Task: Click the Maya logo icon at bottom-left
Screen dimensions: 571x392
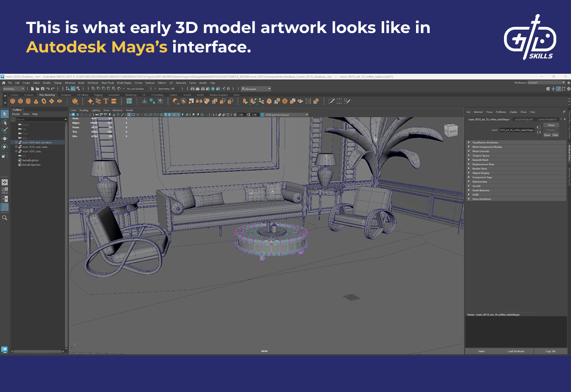Action: 5,349
